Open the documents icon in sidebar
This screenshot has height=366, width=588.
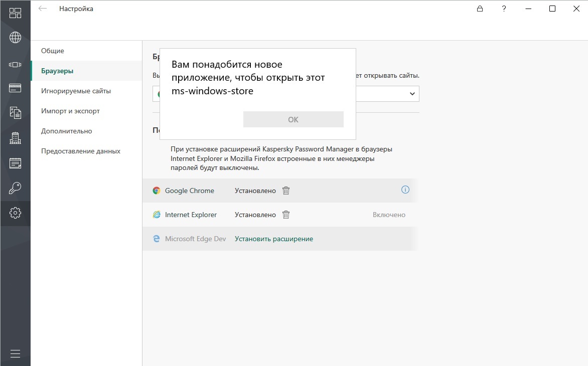15,113
